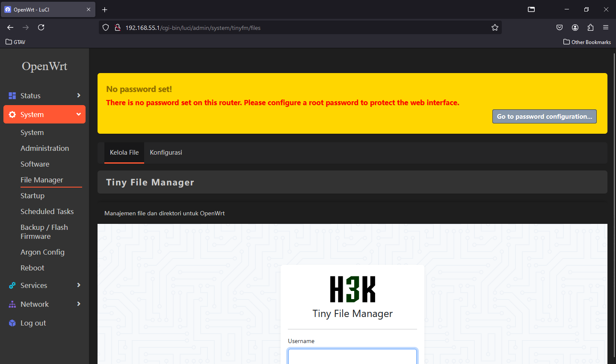616x364 pixels.
Task: Open the Firefox View icon in title bar
Action: [x=531, y=9]
